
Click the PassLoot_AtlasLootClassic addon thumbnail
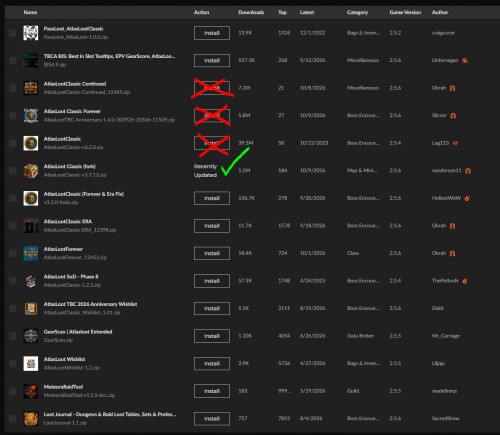coord(31,33)
